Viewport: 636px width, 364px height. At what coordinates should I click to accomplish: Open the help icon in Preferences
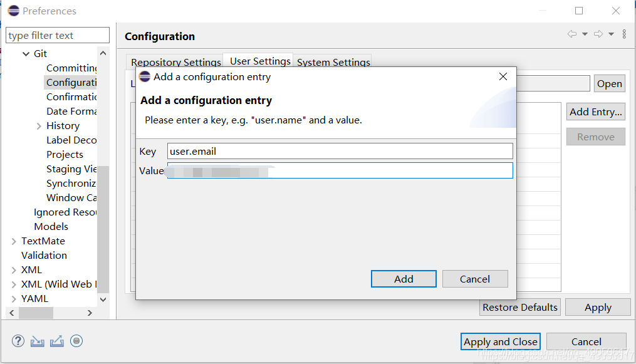coord(18,341)
